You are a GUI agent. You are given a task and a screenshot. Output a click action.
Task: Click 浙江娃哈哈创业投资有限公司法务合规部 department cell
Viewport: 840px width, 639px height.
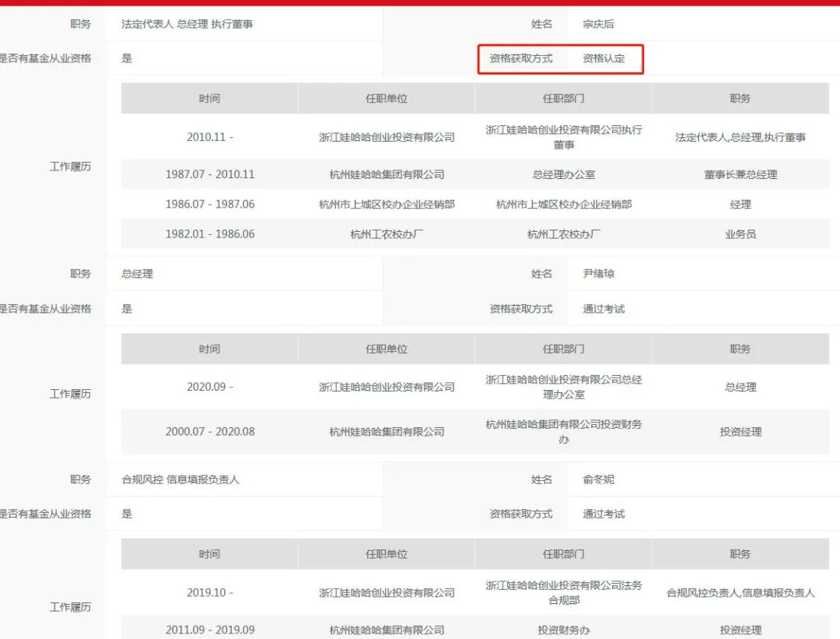pyautogui.click(x=564, y=592)
